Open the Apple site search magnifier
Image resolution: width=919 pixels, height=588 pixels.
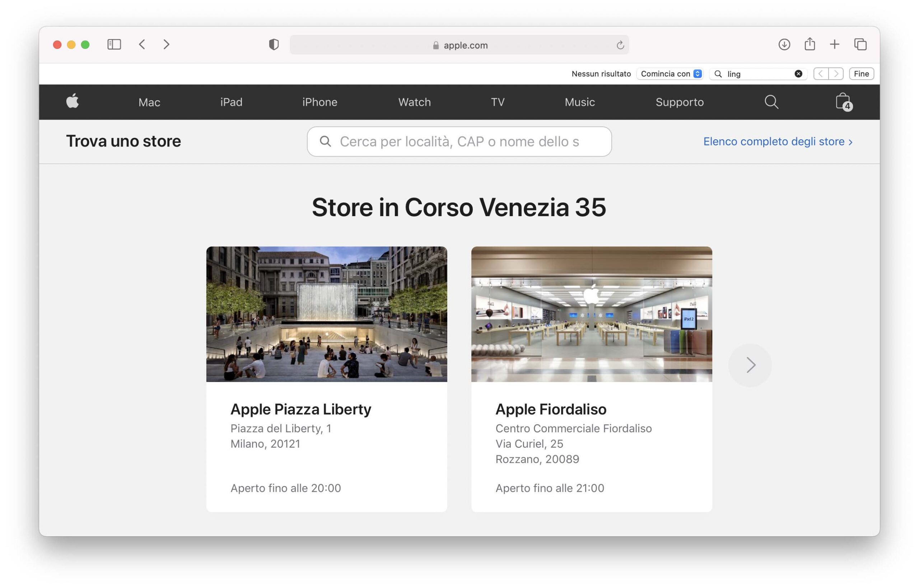coord(771,102)
